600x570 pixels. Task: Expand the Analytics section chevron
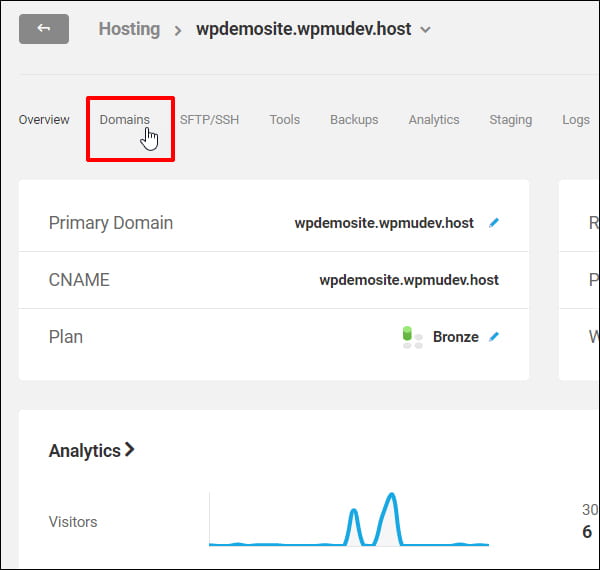[x=130, y=449]
